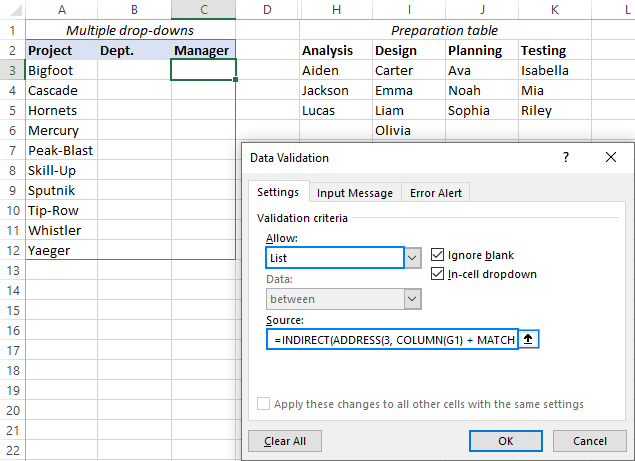Select the Analysis header cell
635x461 pixels.
click(336, 50)
